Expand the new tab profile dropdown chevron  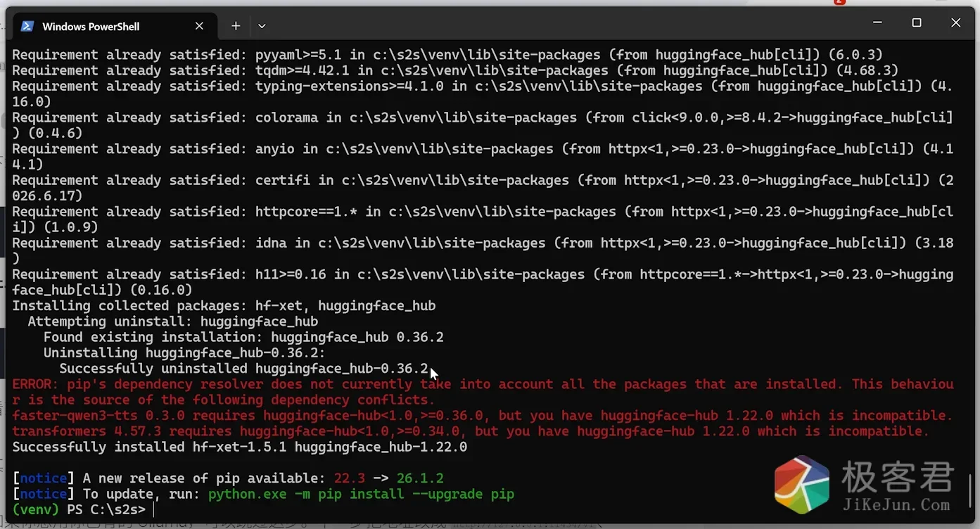tap(262, 26)
